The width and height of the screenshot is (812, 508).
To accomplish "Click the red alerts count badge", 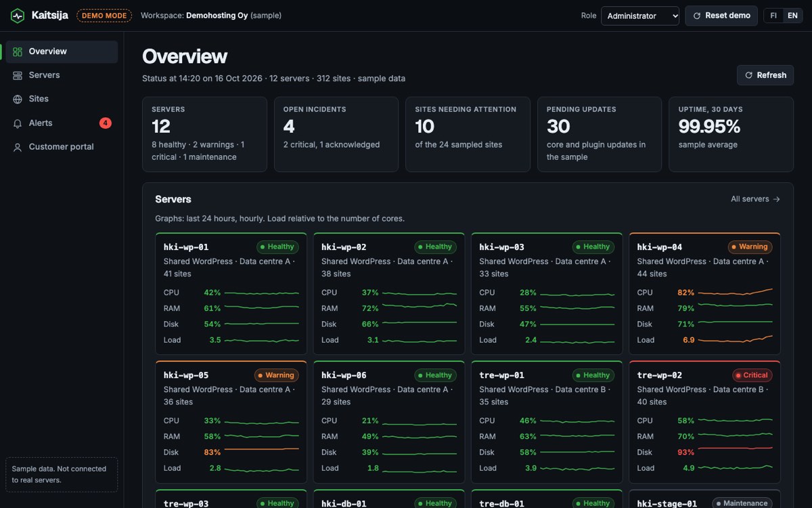I will 105,123.
